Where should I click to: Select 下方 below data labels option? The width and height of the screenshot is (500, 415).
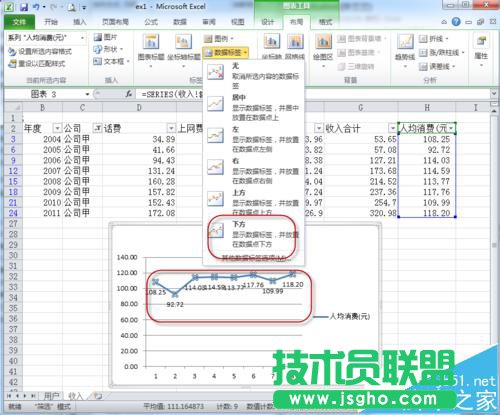tap(253, 234)
